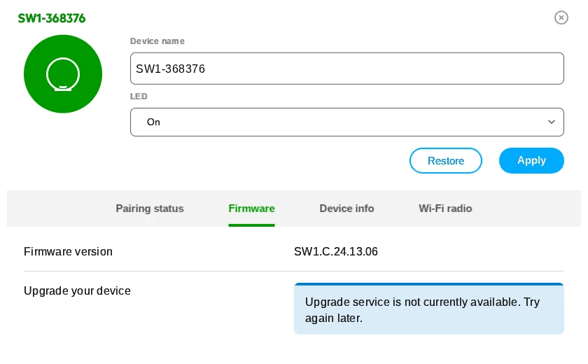Viewport: 588px width, 364px height.
Task: Click the green underline below Firmware tab
Action: (251, 225)
